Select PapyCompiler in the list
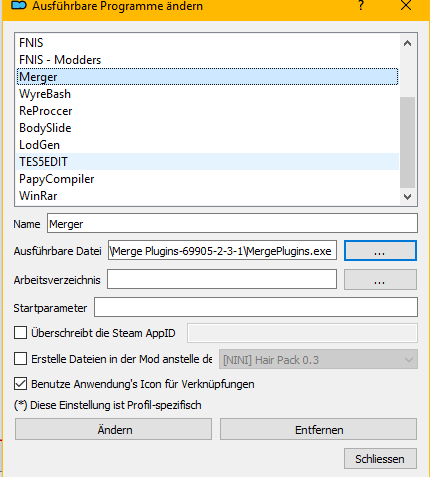430x477 pixels. (208, 179)
